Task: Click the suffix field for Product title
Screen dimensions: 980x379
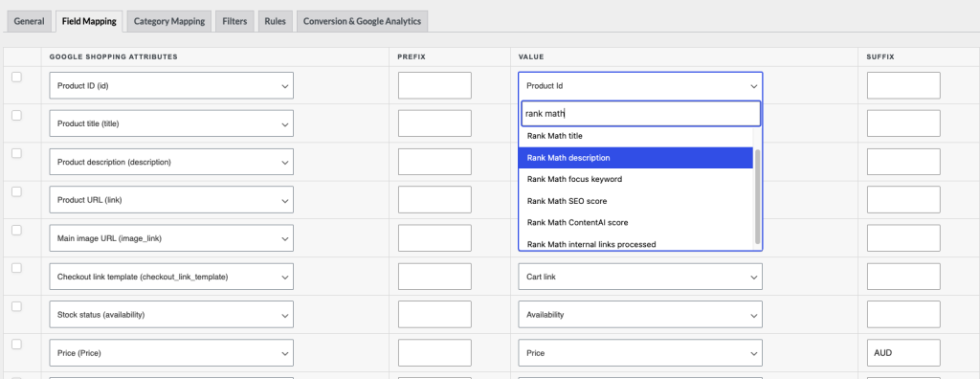Action: coord(903,123)
